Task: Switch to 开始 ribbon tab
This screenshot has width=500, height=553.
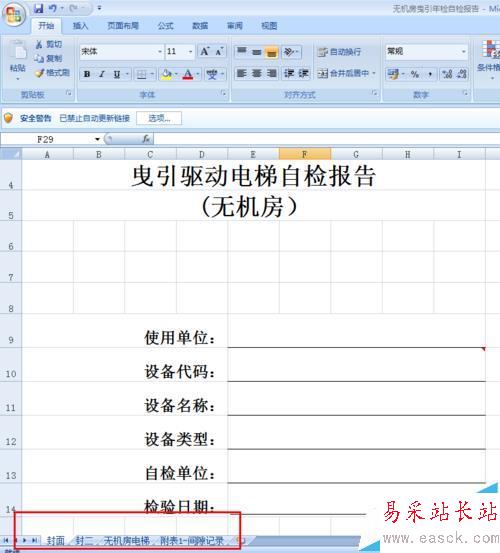Action: click(46, 26)
